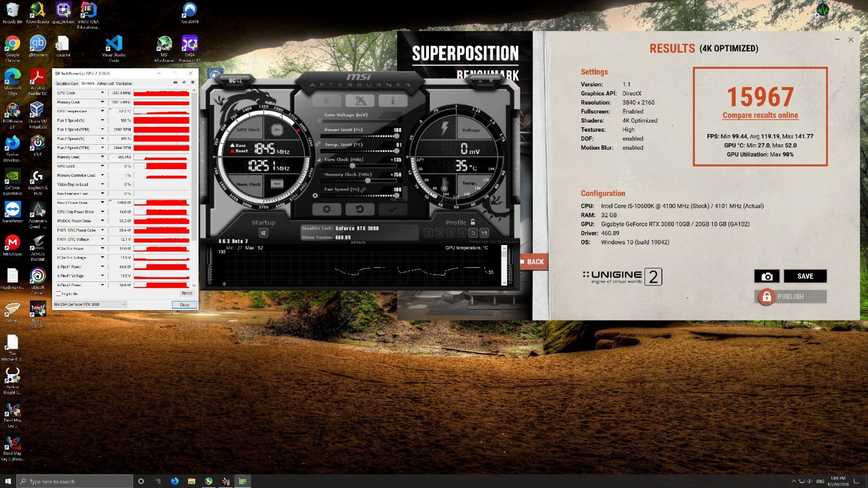Save profile with floppy disk icon
Viewport: 868px width, 488px height.
(x=484, y=233)
